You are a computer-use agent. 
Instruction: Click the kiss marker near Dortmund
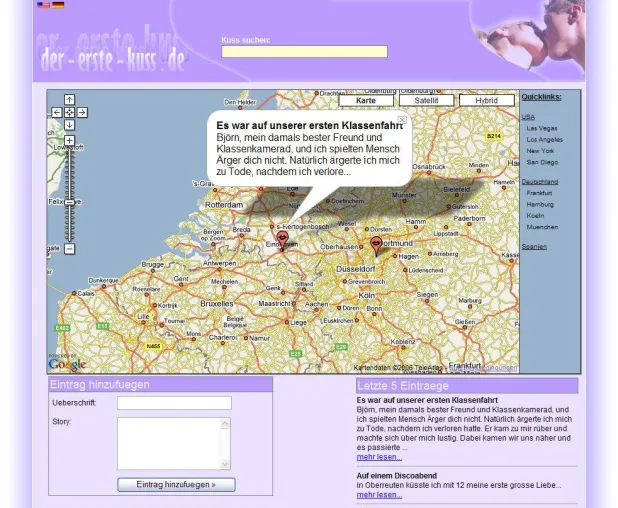[x=376, y=245]
